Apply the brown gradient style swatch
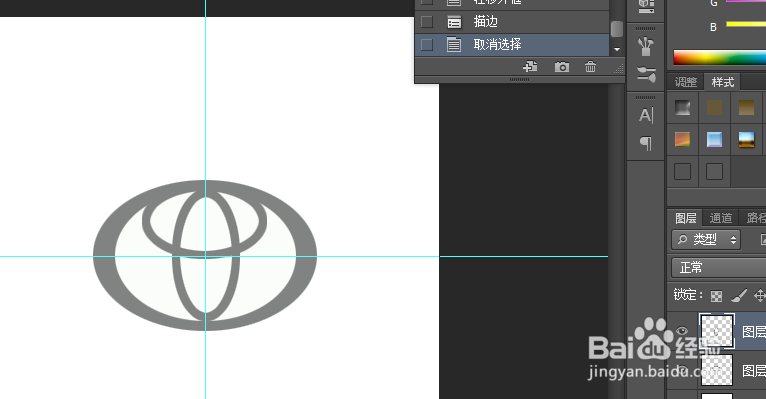The width and height of the screenshot is (766, 399). tap(746, 108)
